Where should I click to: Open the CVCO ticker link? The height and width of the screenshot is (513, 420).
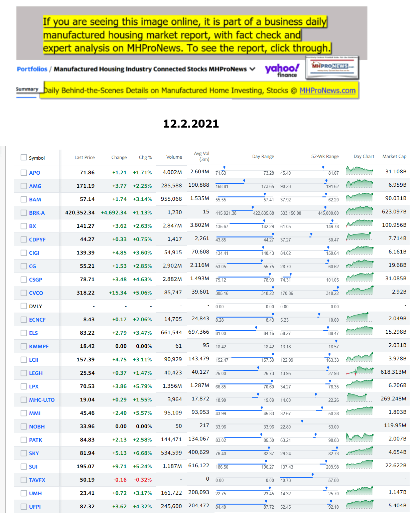click(x=36, y=293)
